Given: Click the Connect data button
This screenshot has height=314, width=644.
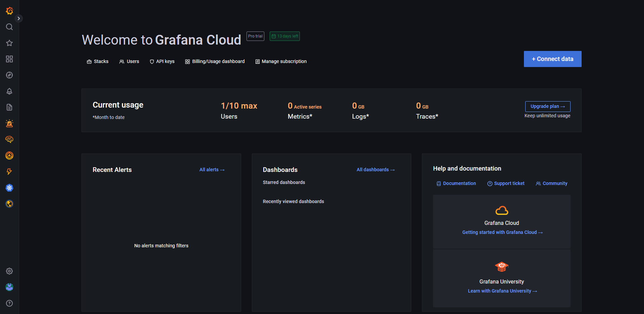Looking at the screenshot, I should [x=553, y=59].
